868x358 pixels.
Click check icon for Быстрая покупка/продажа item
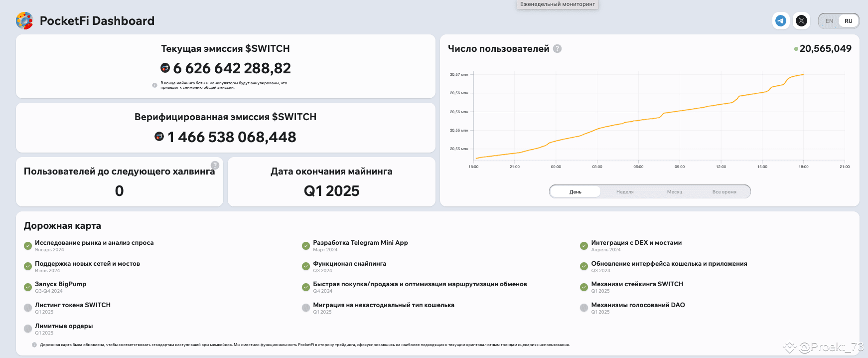306,287
